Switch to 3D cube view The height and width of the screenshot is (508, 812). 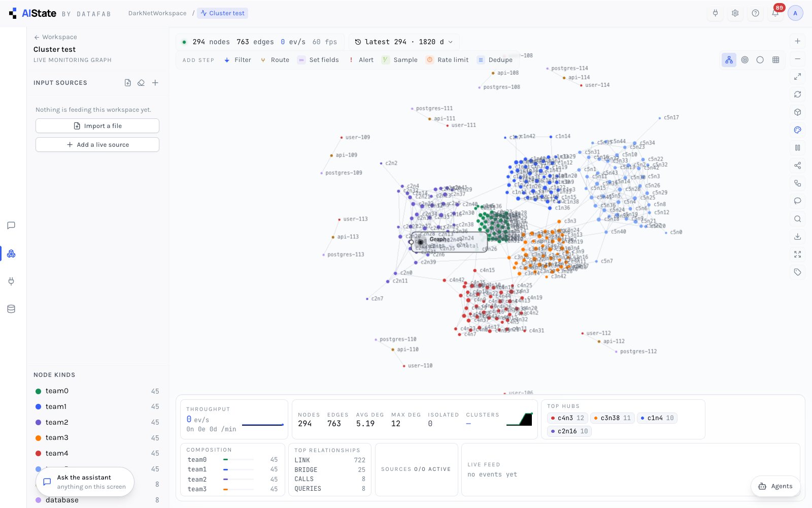pos(797,112)
